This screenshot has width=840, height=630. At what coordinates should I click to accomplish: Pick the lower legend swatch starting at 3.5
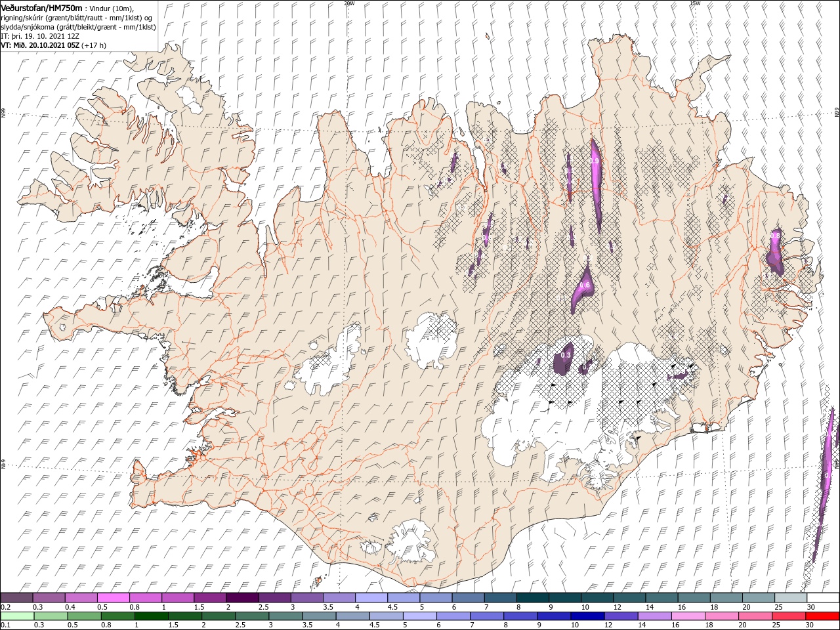tap(318, 616)
